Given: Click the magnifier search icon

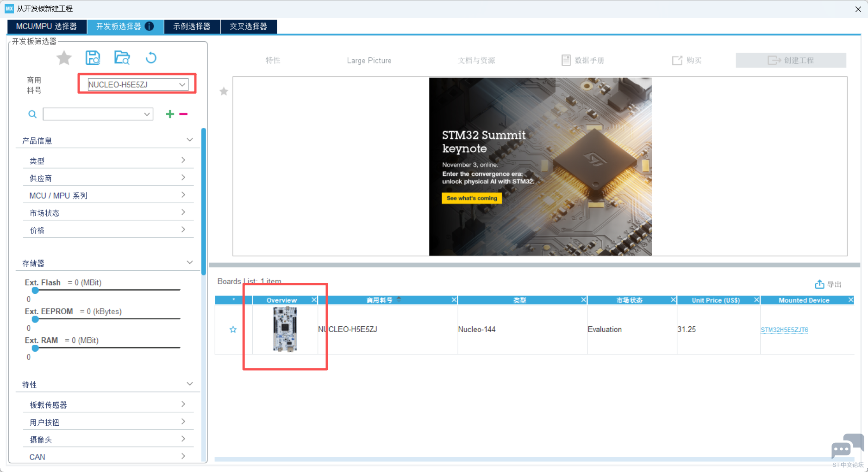Looking at the screenshot, I should tap(32, 114).
